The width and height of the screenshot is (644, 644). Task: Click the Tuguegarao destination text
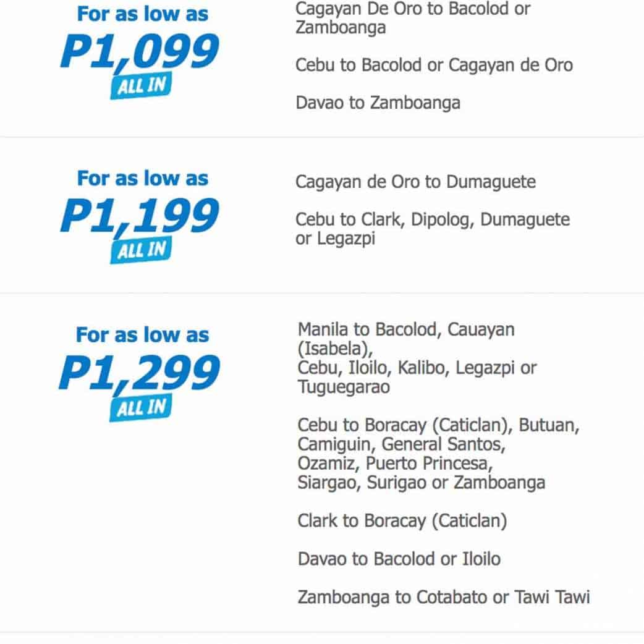(344, 387)
